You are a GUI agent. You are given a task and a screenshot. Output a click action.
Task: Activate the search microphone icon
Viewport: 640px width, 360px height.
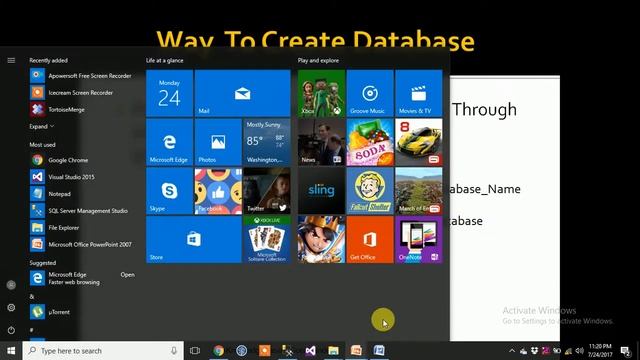click(174, 351)
